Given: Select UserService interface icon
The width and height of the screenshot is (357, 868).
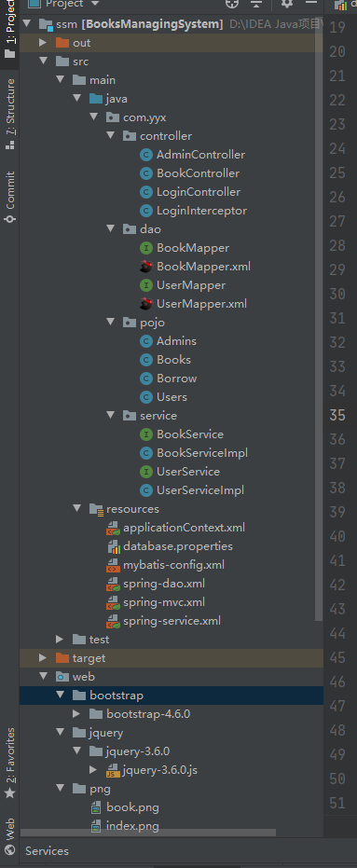Looking at the screenshot, I should [146, 472].
